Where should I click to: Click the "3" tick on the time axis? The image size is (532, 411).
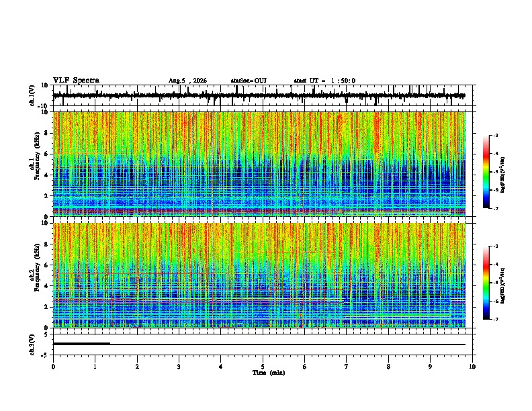coord(179,367)
